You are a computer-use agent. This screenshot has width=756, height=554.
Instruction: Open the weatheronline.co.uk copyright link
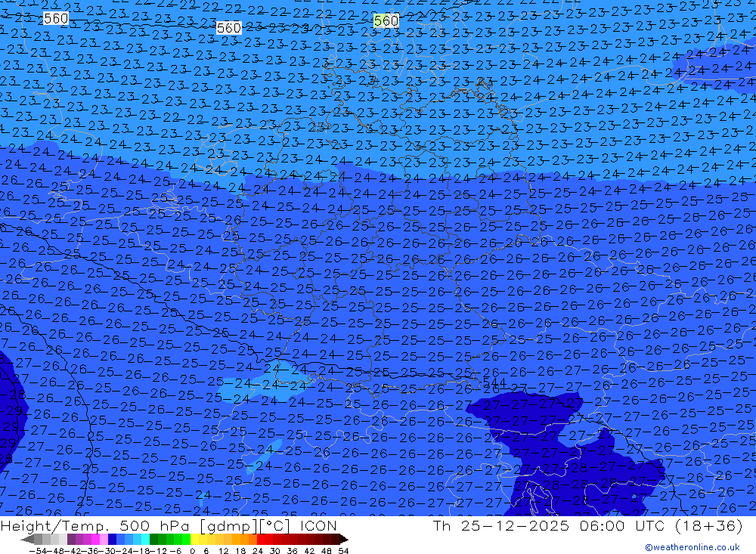(692, 547)
